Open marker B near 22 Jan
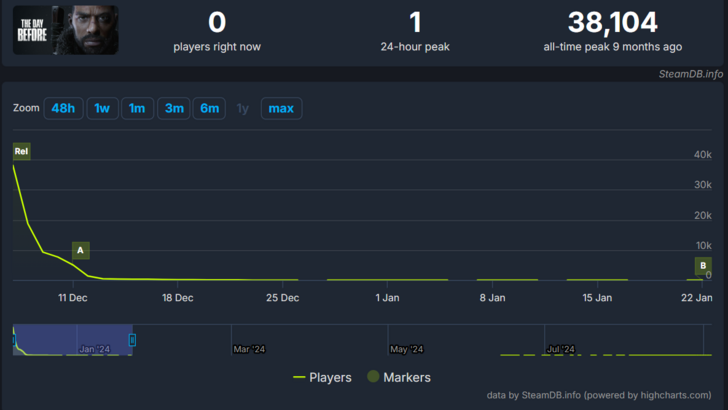 703,266
